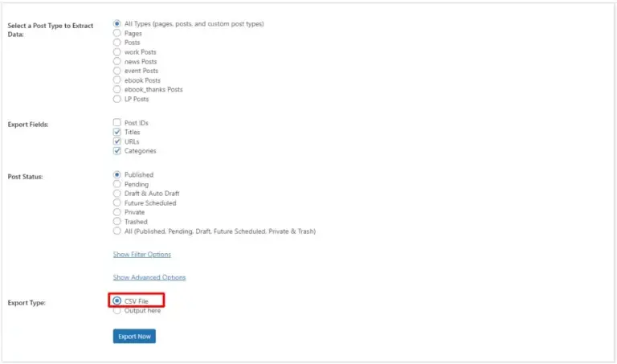
Task: Select Draft & Auto Draft status
Action: coord(117,194)
